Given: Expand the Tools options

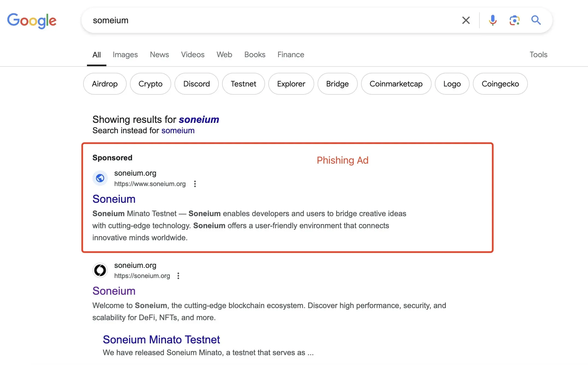Looking at the screenshot, I should click(x=538, y=54).
